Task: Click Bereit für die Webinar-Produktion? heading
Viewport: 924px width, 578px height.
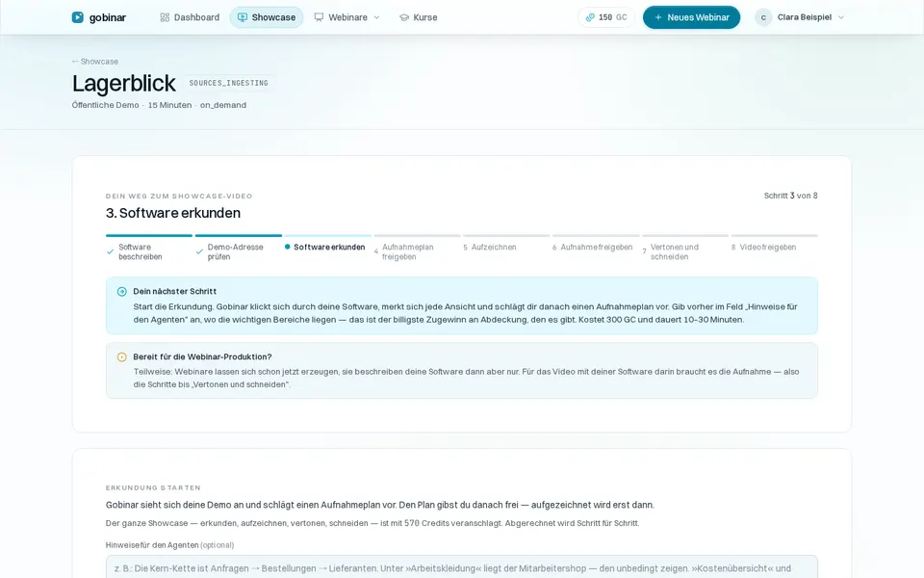Action: 202,356
